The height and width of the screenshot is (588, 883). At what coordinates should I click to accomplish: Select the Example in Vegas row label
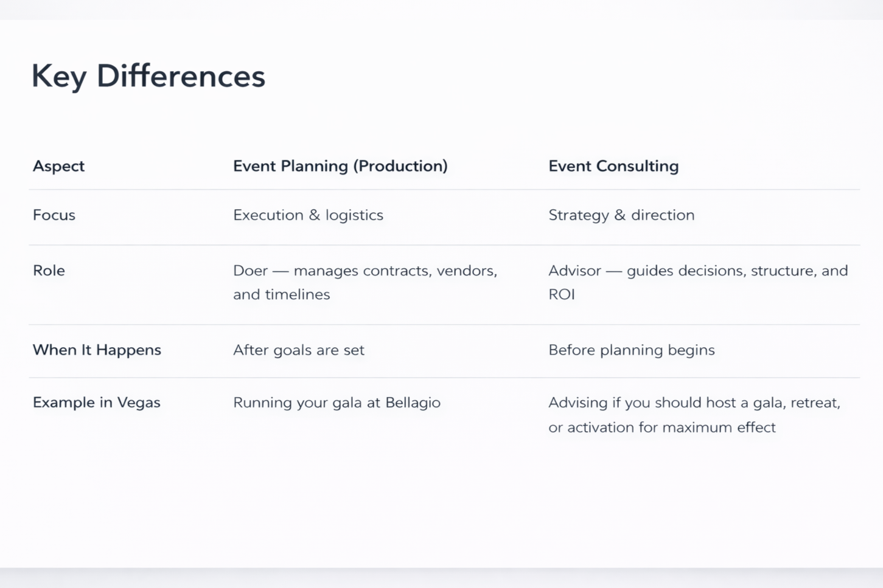pos(97,403)
